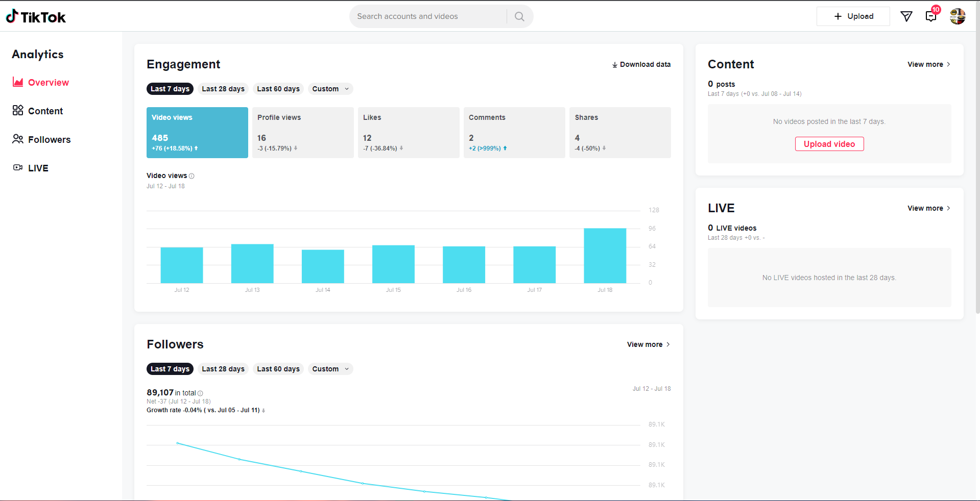Click the Jul 15 bar in chart

tap(393, 264)
